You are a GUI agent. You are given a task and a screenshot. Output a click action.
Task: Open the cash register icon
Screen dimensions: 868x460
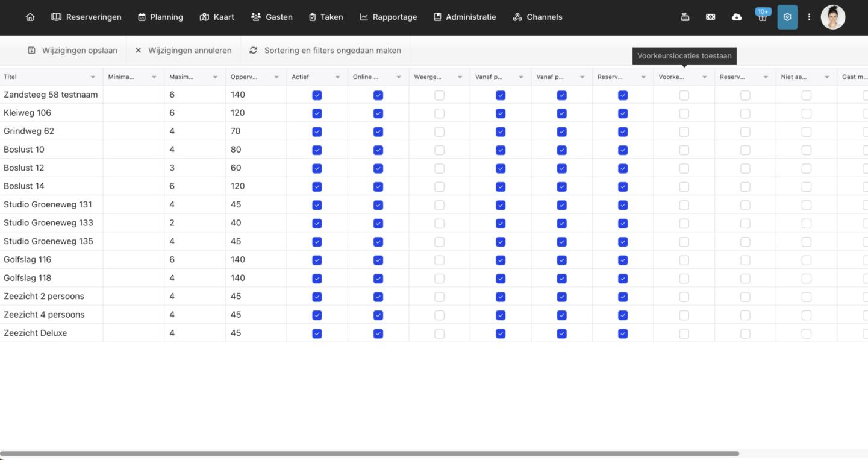685,17
